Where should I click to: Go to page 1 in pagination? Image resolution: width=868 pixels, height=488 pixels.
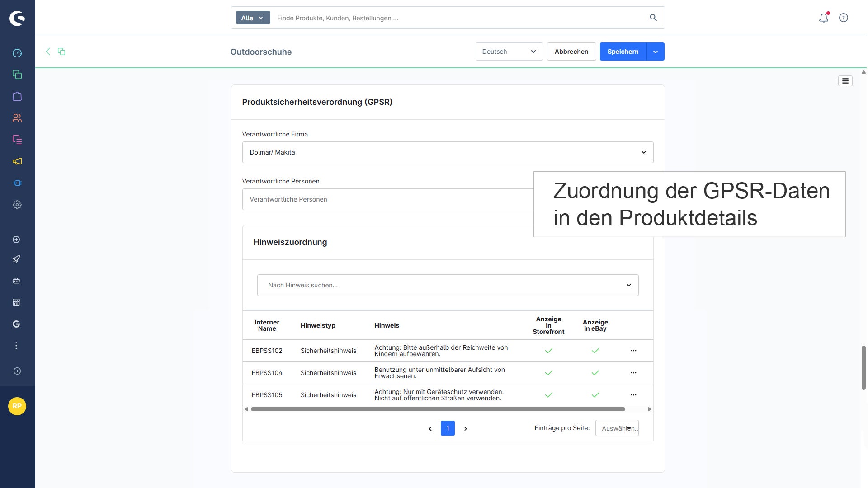448,428
